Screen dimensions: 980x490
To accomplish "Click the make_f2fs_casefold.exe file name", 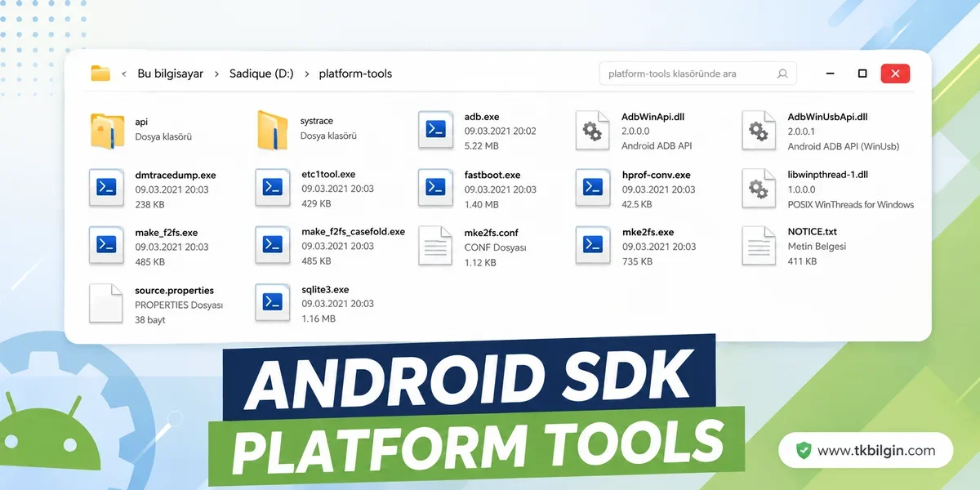I will pos(353,232).
